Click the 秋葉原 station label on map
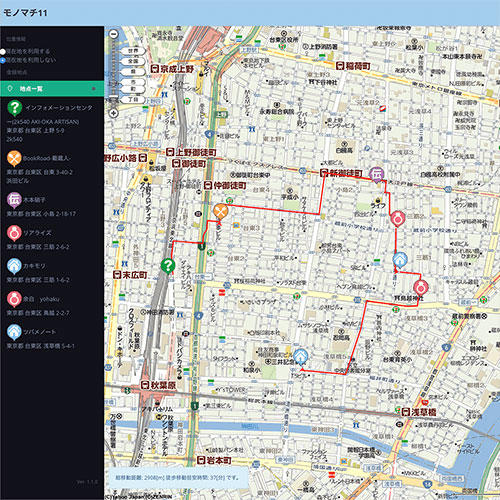Viewport: 500px width, 500px height. click(x=158, y=385)
